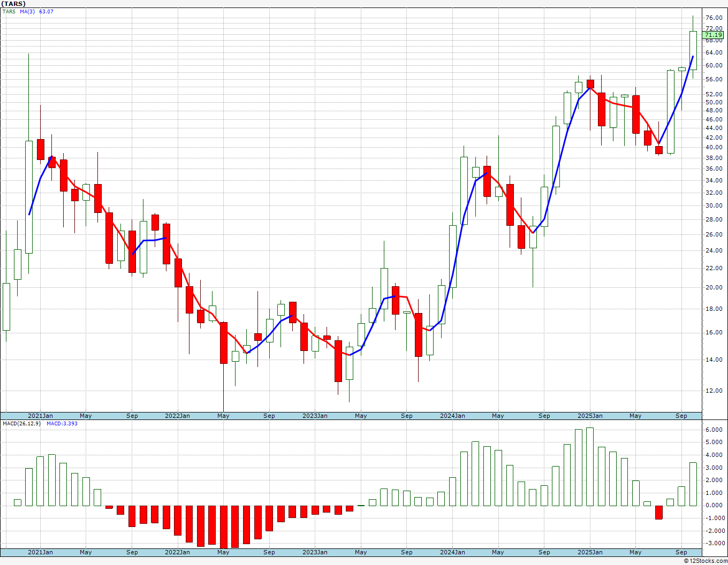Click the 2.000 MACD axis label
Image resolution: width=728 pixels, height=565 pixels.
point(715,480)
